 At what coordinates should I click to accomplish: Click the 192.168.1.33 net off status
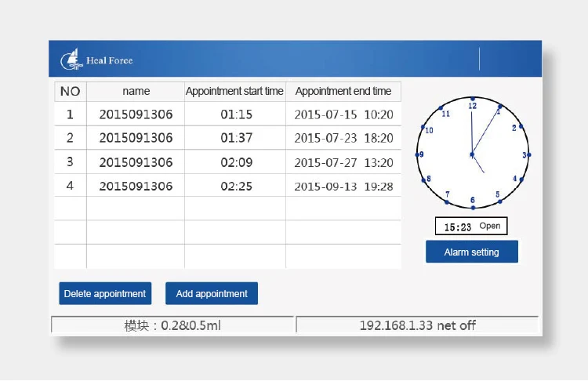coord(417,325)
